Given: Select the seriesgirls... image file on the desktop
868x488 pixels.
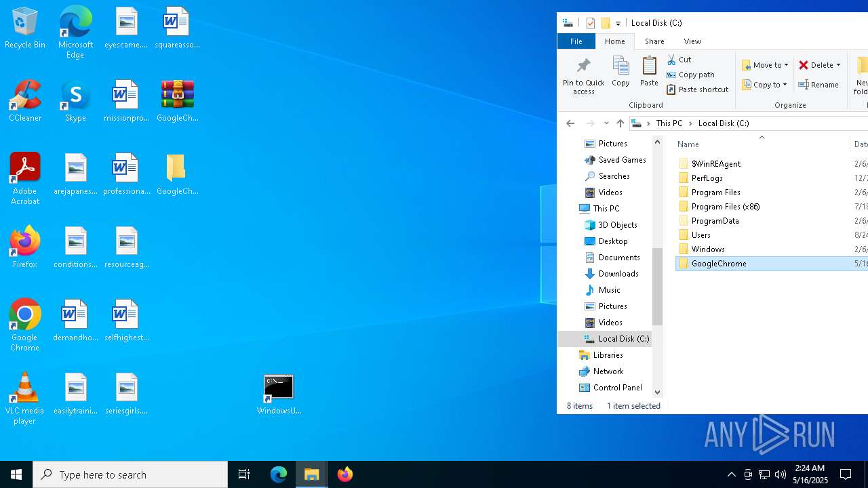Looking at the screenshot, I should tap(126, 394).
